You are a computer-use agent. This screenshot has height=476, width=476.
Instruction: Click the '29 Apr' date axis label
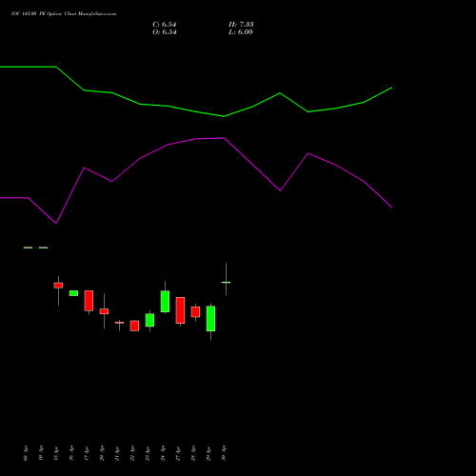tap(208, 453)
